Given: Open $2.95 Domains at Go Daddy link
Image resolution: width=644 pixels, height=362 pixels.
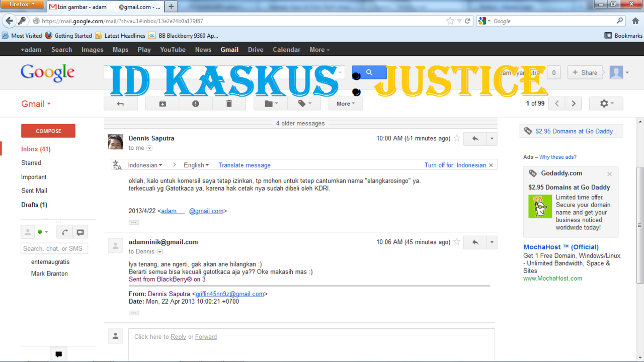Looking at the screenshot, I should (574, 131).
